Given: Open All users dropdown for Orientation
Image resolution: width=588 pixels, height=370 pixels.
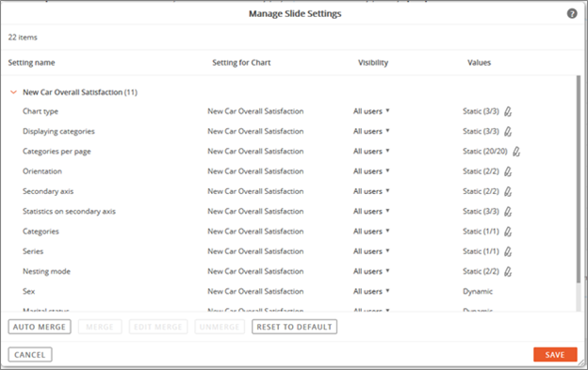Looking at the screenshot, I should pos(371,171).
